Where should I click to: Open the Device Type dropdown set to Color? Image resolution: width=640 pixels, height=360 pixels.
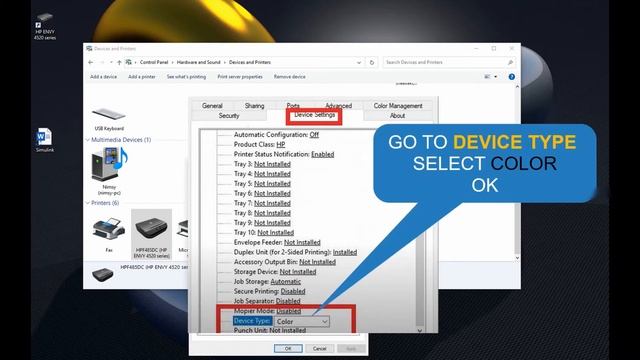pos(302,322)
